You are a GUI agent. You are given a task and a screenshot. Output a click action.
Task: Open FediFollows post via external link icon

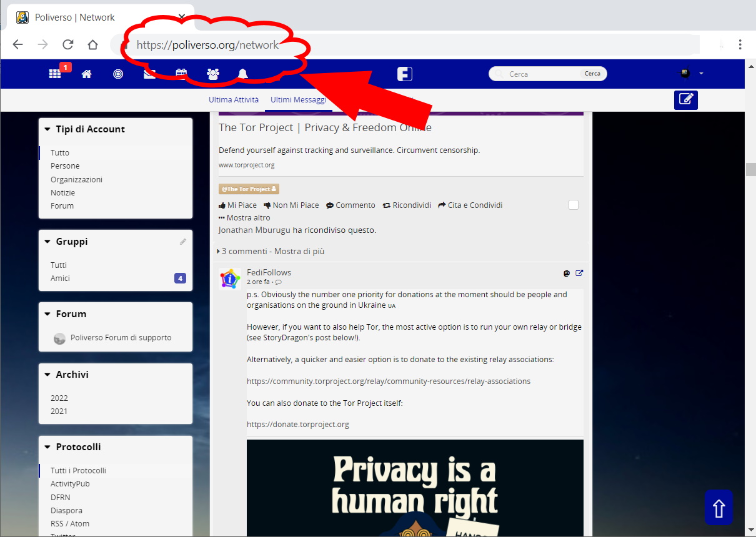pyautogui.click(x=579, y=273)
